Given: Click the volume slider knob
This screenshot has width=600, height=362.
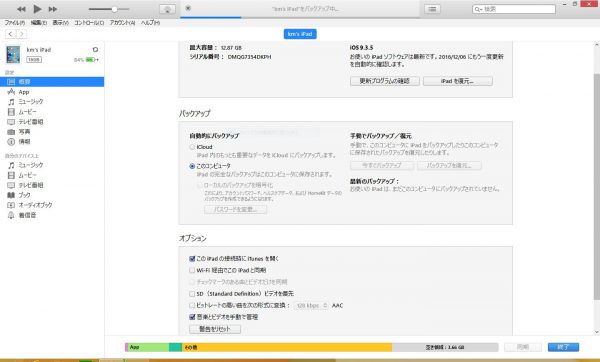Looking at the screenshot, I should 114,9.
